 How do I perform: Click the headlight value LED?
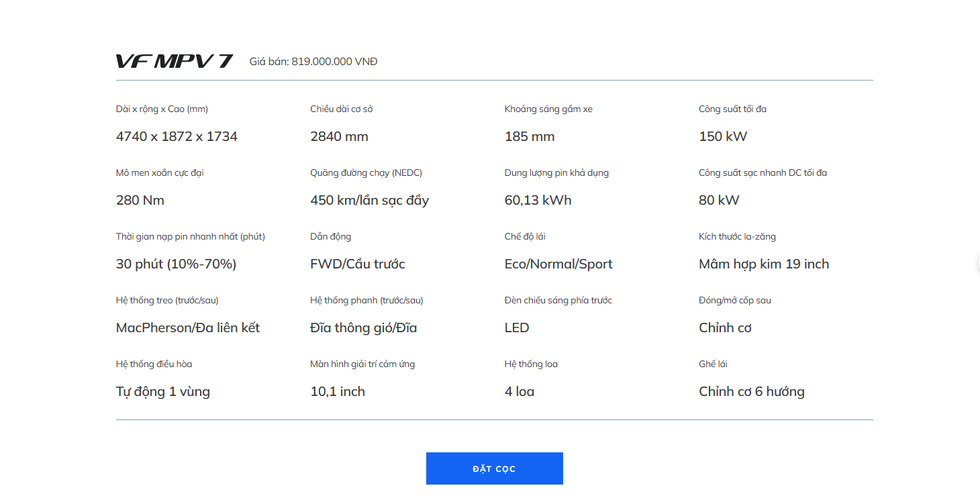pyautogui.click(x=516, y=328)
